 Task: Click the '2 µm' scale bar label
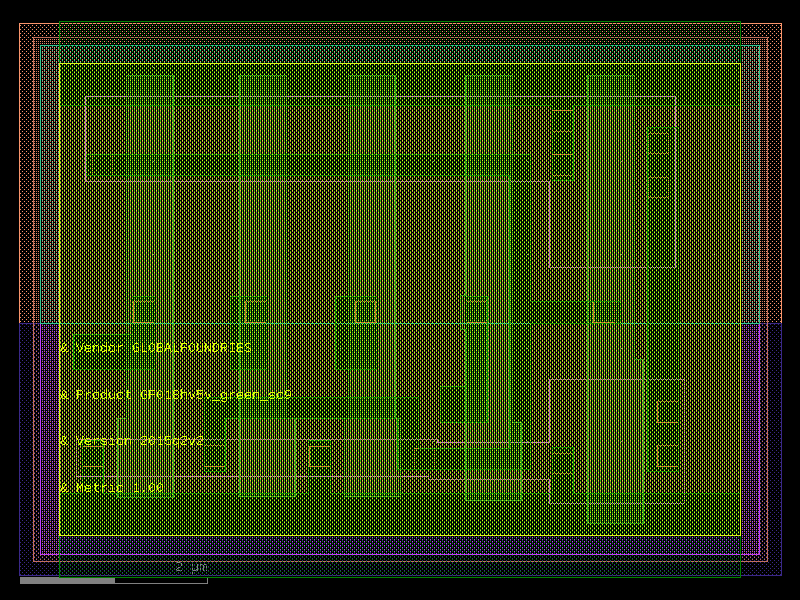pyautogui.click(x=191, y=567)
